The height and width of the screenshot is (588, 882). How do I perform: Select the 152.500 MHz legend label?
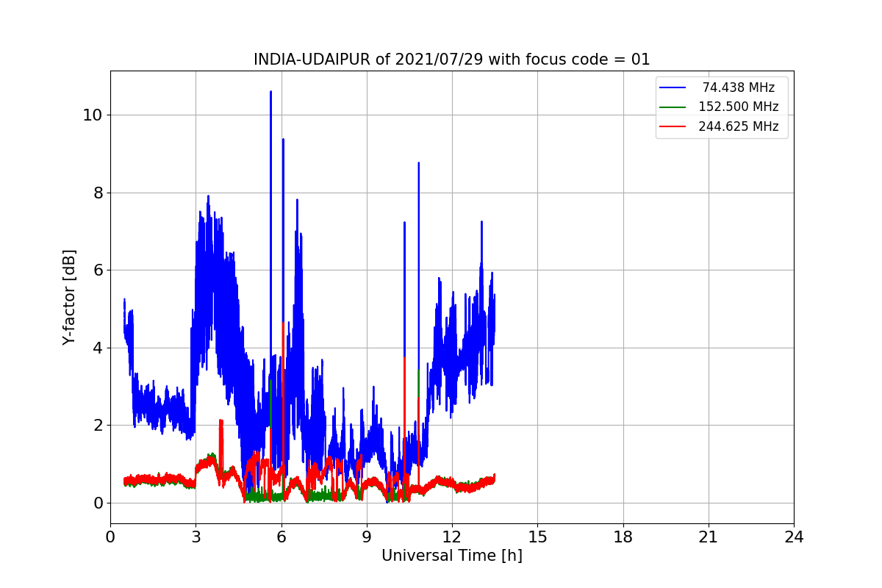tap(739, 107)
